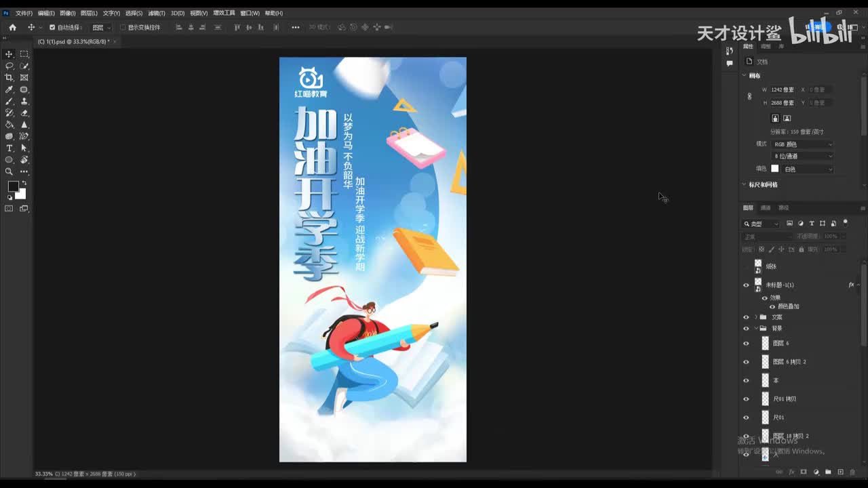The width and height of the screenshot is (868, 488).
Task: Open the extra tools ellipsis in toolbox
Action: coord(24,171)
